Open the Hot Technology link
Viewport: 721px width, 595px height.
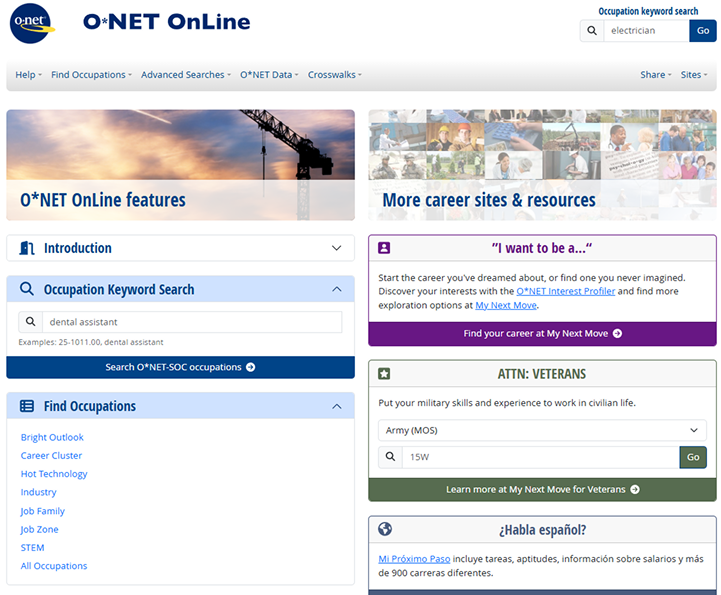[x=54, y=474]
